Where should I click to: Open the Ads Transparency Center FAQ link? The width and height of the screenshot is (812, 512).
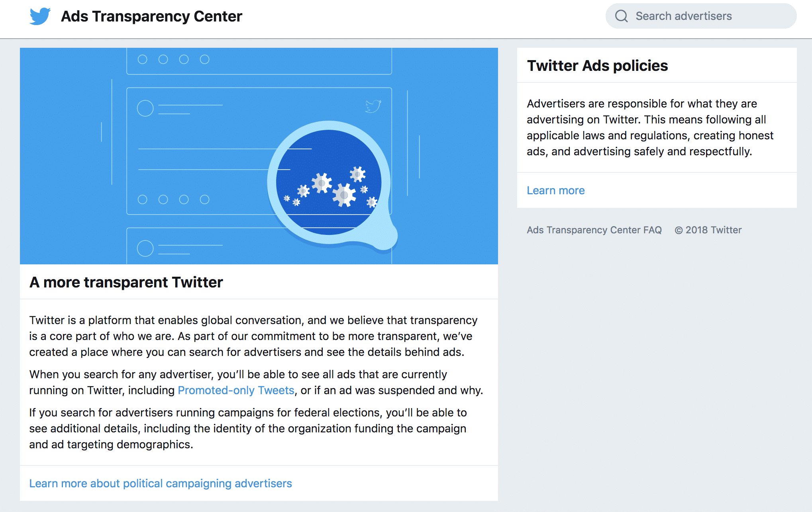coord(594,230)
